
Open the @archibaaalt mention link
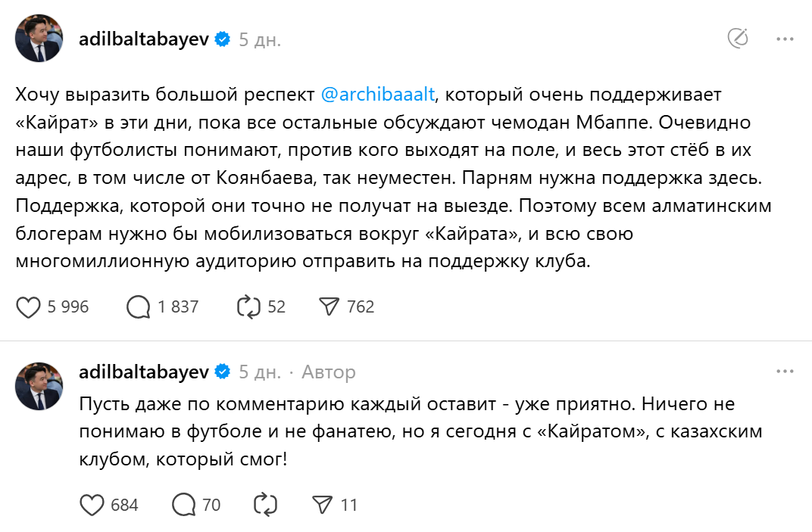tap(378, 95)
